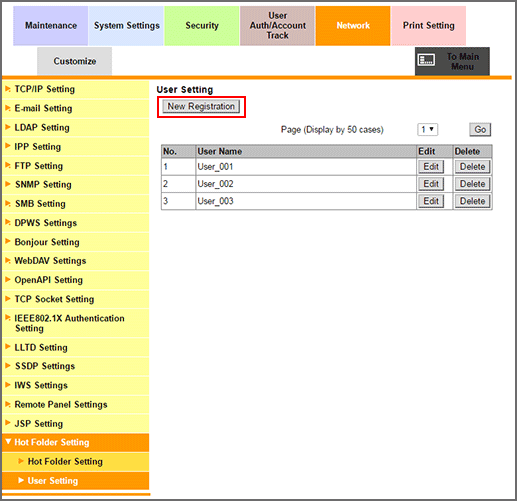Click arrow icon beside WebDAV Settings
Viewport: 517px width, 501px height.
click(x=8, y=260)
